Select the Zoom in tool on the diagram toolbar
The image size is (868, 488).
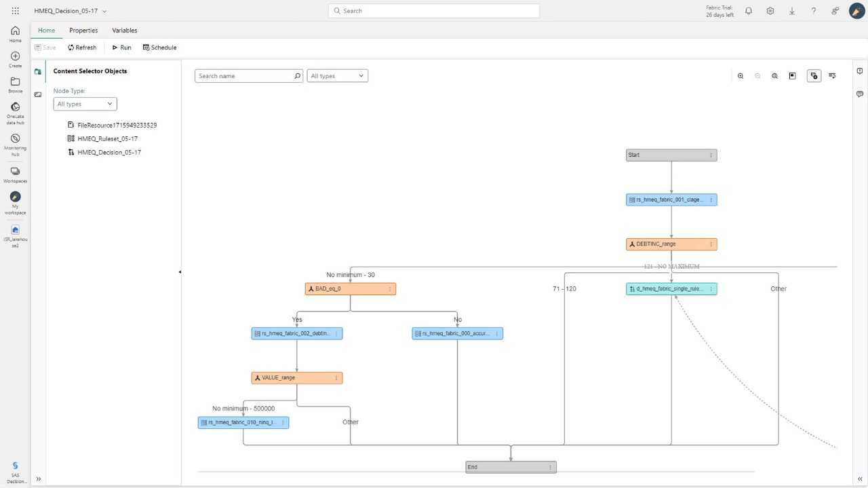click(741, 75)
